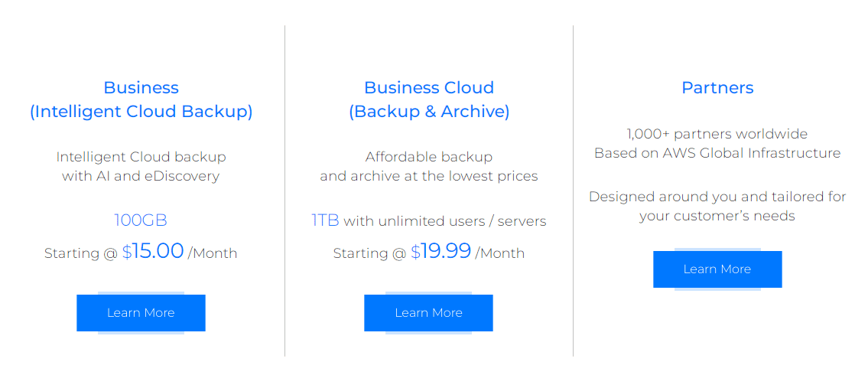
Task: Click the $19.99 price
Action: point(441,252)
